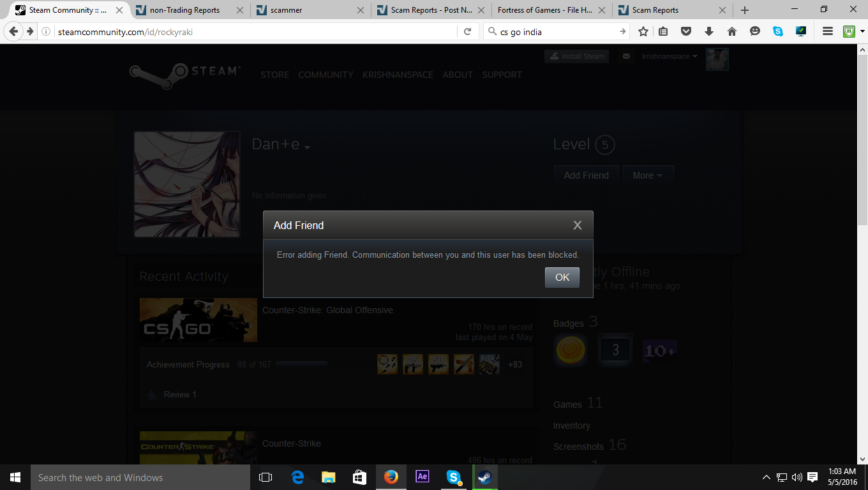Open the Firefox hamburger menu
This screenshot has width=868, height=490.
pyautogui.click(x=827, y=31)
